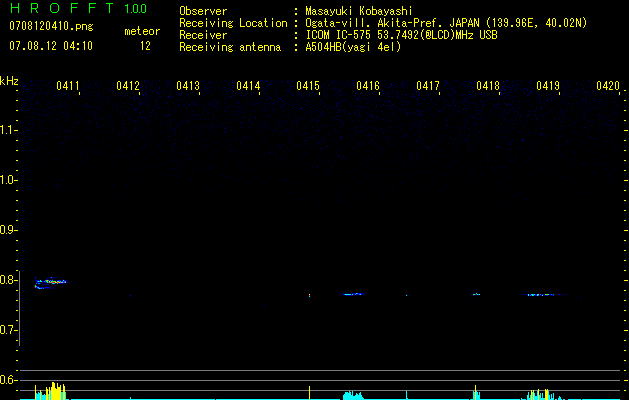The height and width of the screenshot is (400, 629).
Task: Click the long faint echo near 0419
Action: click(544, 295)
